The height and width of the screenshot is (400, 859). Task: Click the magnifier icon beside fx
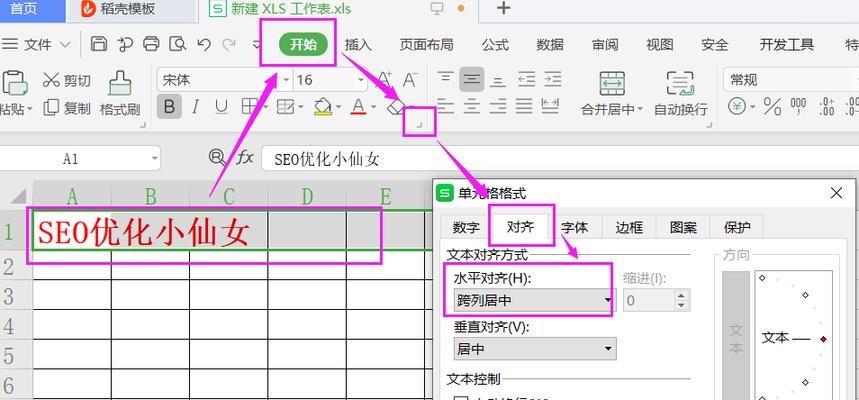click(x=217, y=158)
